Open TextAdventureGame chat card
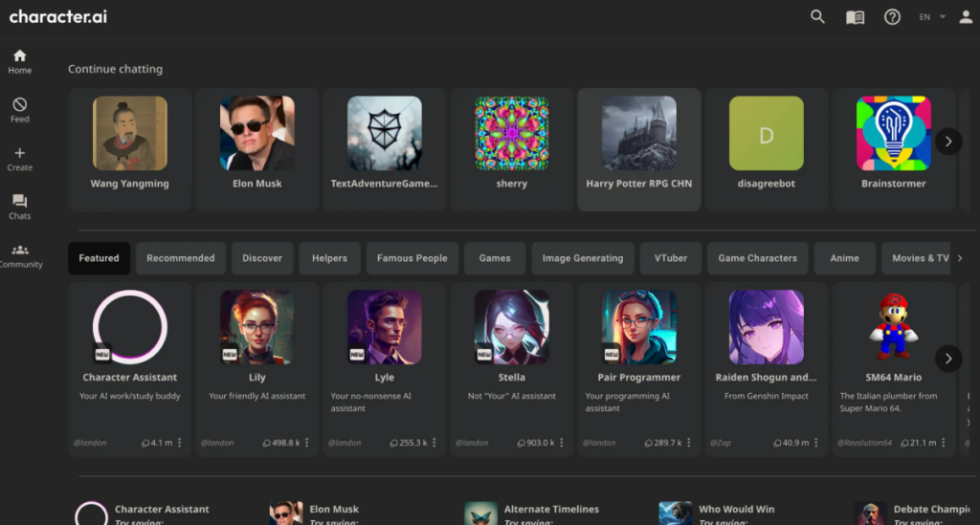The width and height of the screenshot is (980, 525). (x=385, y=149)
